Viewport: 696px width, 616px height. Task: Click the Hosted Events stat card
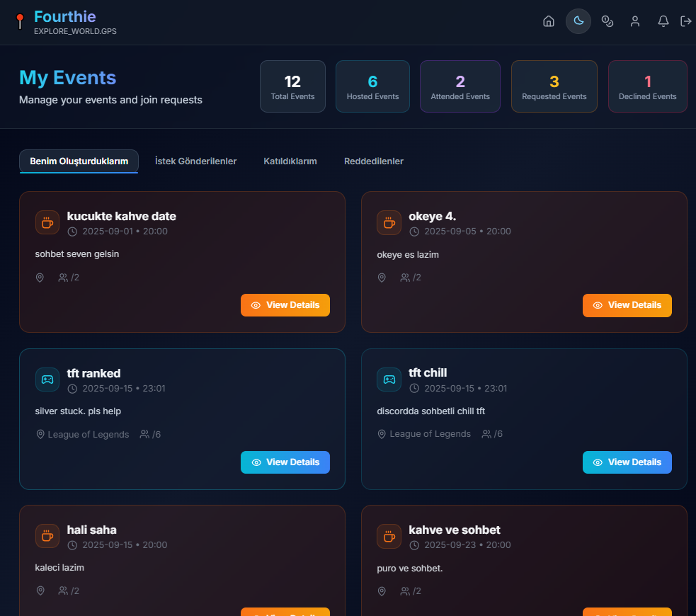click(x=372, y=86)
